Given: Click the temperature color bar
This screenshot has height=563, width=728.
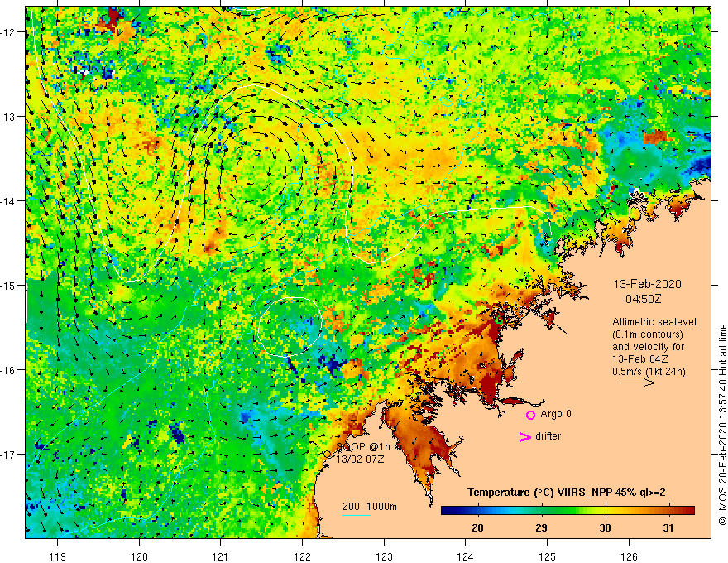Looking at the screenshot, I should coord(568,511).
